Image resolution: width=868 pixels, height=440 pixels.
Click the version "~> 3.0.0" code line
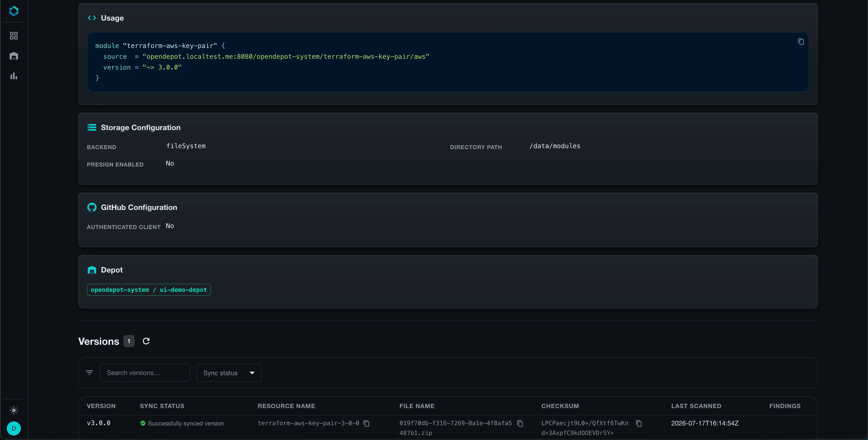pyautogui.click(x=142, y=67)
